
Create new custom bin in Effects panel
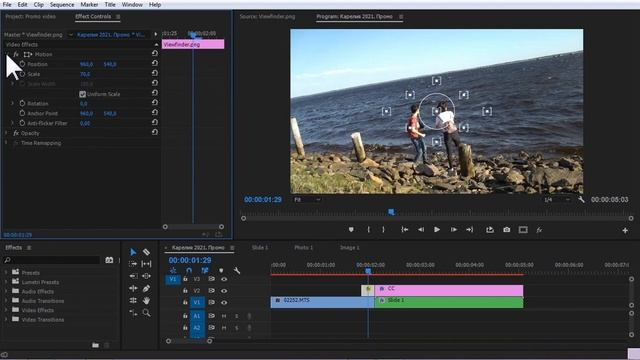(95, 345)
